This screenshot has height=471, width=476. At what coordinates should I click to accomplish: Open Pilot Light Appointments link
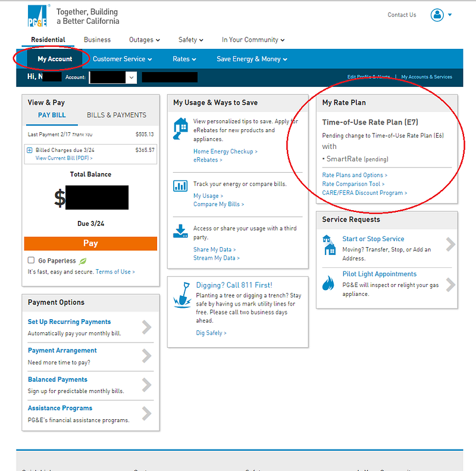click(x=380, y=274)
